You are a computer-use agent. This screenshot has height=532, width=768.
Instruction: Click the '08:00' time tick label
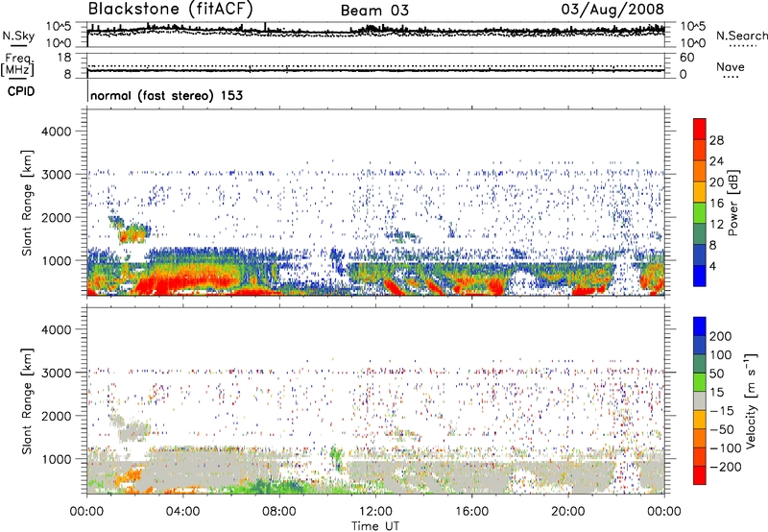tap(278, 512)
